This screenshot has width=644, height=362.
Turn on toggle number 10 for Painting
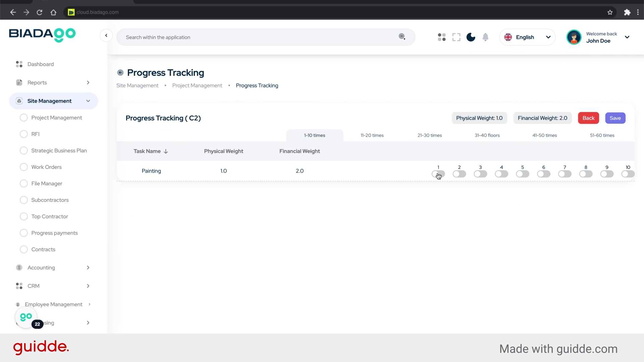pos(628,174)
